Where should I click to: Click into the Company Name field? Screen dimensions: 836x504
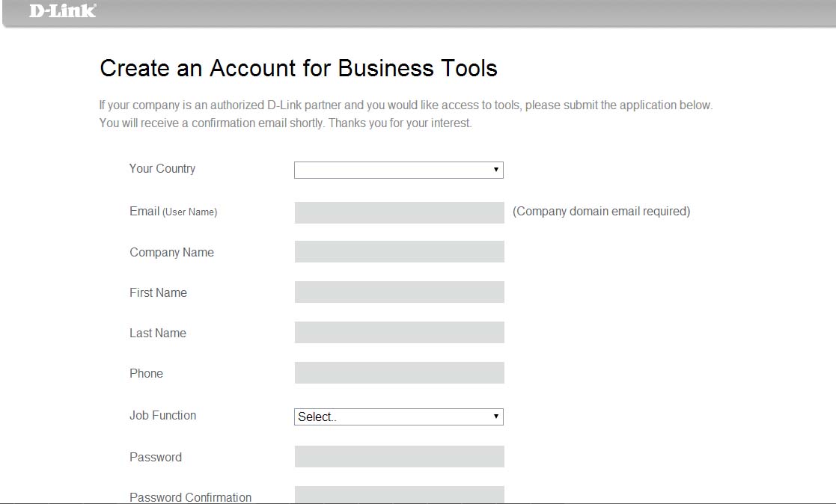pyautogui.click(x=399, y=252)
